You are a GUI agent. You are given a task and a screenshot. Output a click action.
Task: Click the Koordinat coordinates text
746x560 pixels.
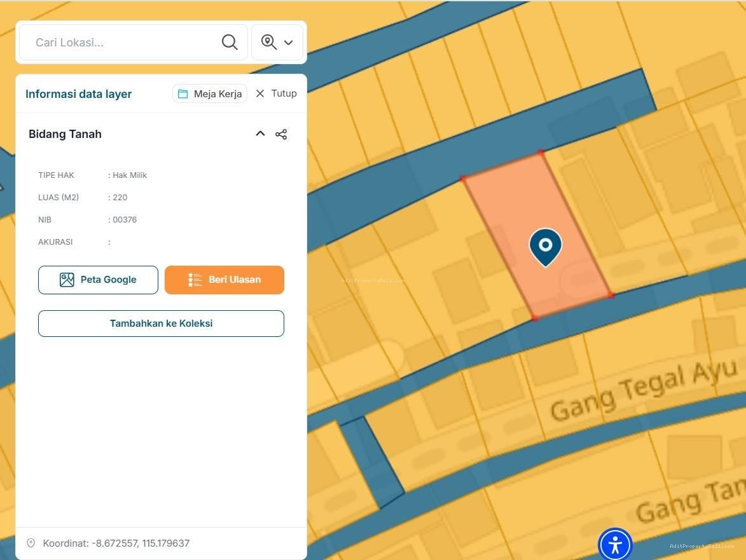coord(116,543)
